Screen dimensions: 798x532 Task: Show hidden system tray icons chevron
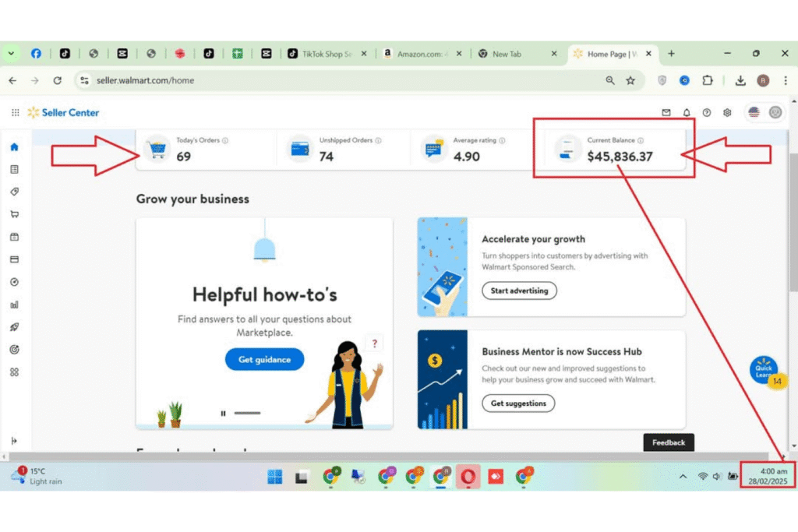pyautogui.click(x=683, y=477)
